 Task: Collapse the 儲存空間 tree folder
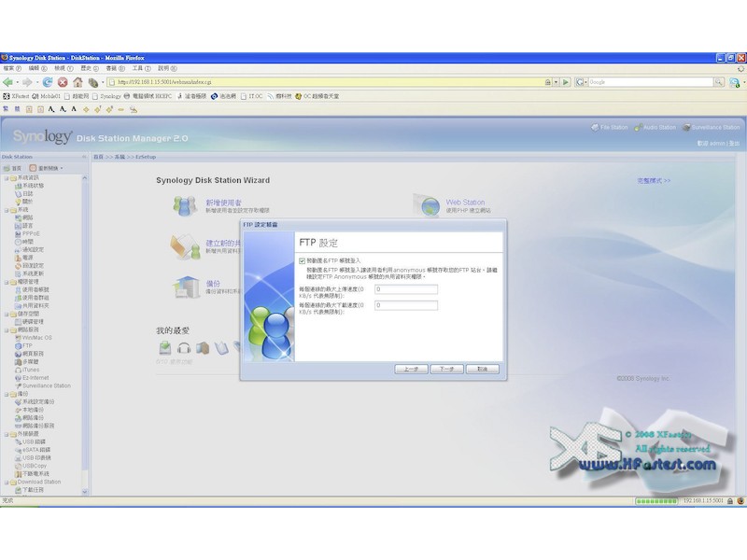pos(7,314)
